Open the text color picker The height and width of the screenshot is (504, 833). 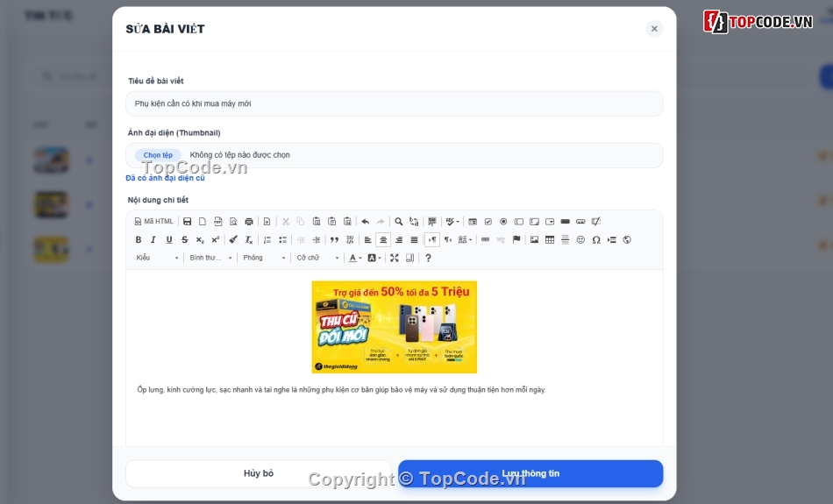pos(355,258)
